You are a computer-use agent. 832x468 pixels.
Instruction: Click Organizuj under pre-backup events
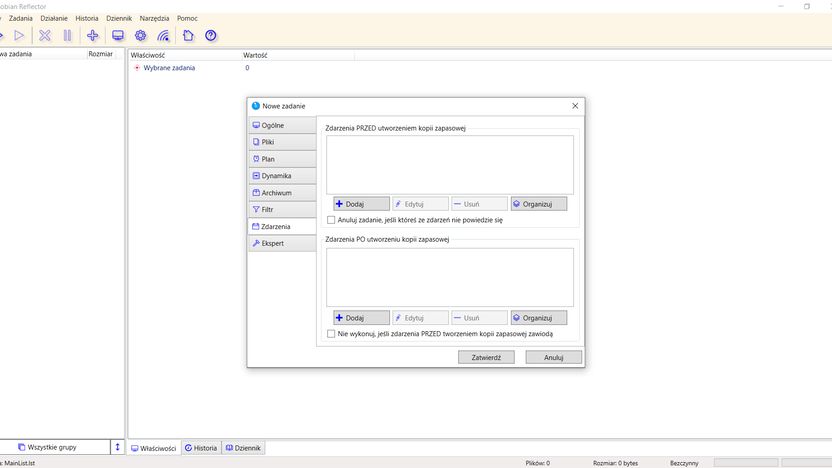(539, 204)
